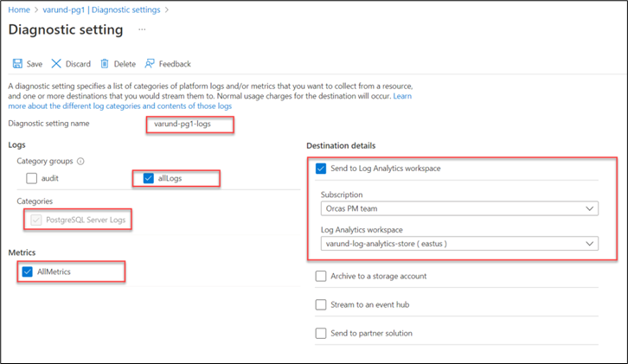Click the Delete trash icon

click(x=105, y=63)
